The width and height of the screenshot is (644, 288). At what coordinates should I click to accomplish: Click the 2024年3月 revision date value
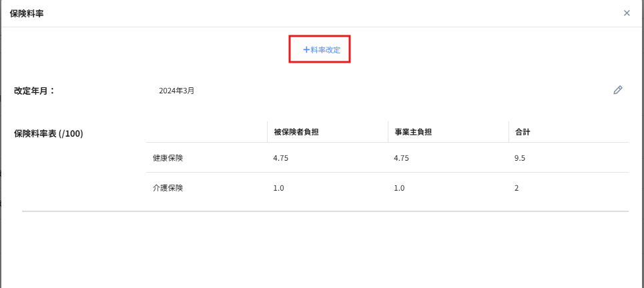click(x=177, y=91)
